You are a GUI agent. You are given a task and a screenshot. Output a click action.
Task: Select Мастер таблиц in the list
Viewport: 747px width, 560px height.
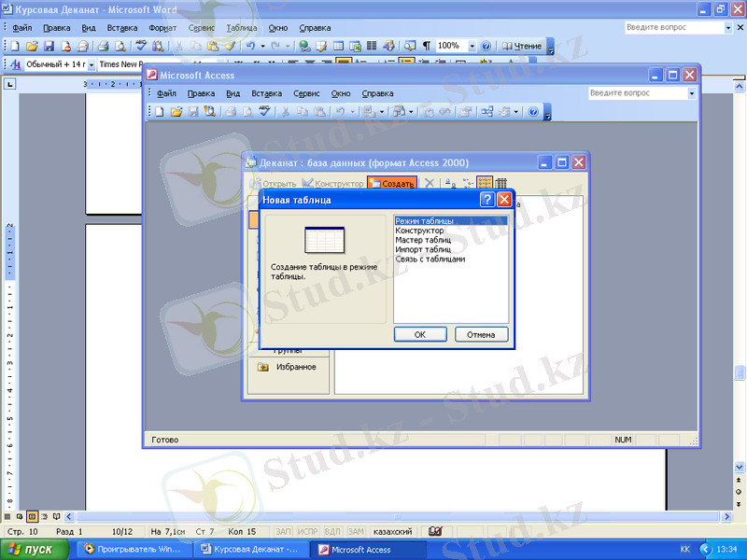pos(423,240)
